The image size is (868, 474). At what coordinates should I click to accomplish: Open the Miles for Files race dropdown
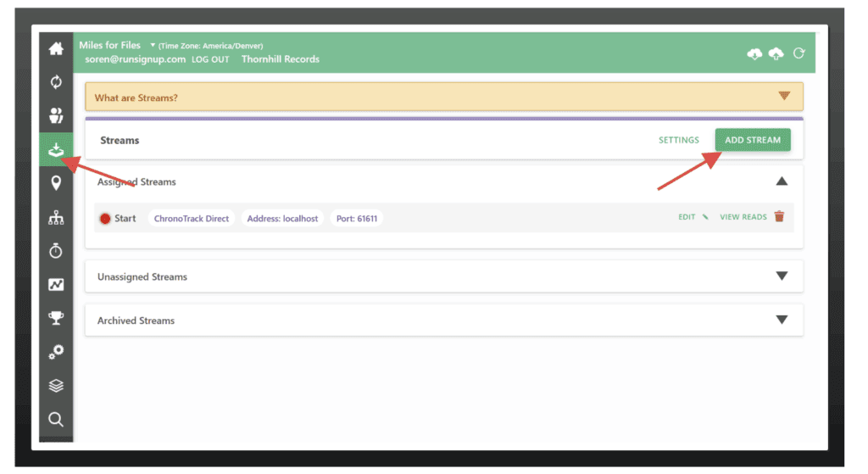pyautogui.click(x=153, y=45)
